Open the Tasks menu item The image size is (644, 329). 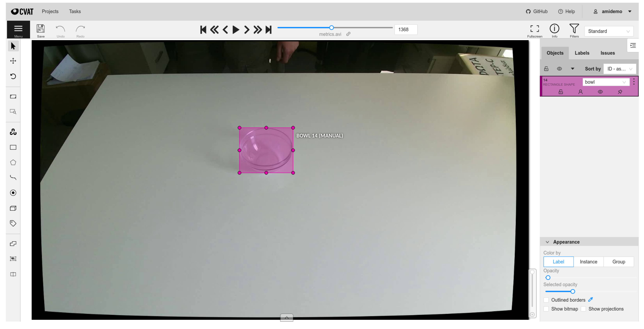pos(75,12)
